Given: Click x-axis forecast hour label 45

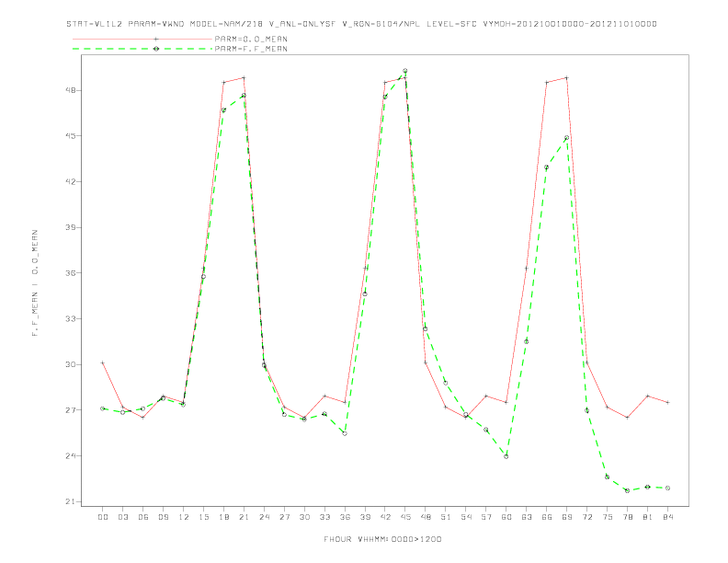Looking at the screenshot, I should click(x=405, y=517).
